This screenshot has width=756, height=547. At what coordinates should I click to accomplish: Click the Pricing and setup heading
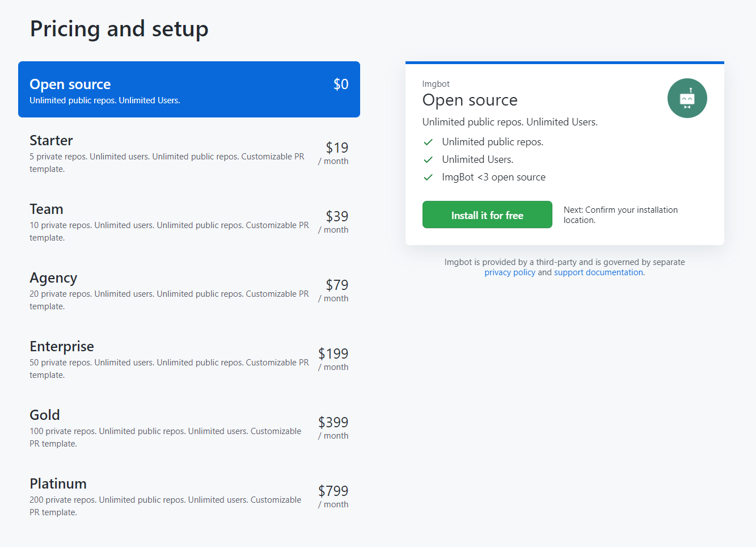[x=119, y=28]
